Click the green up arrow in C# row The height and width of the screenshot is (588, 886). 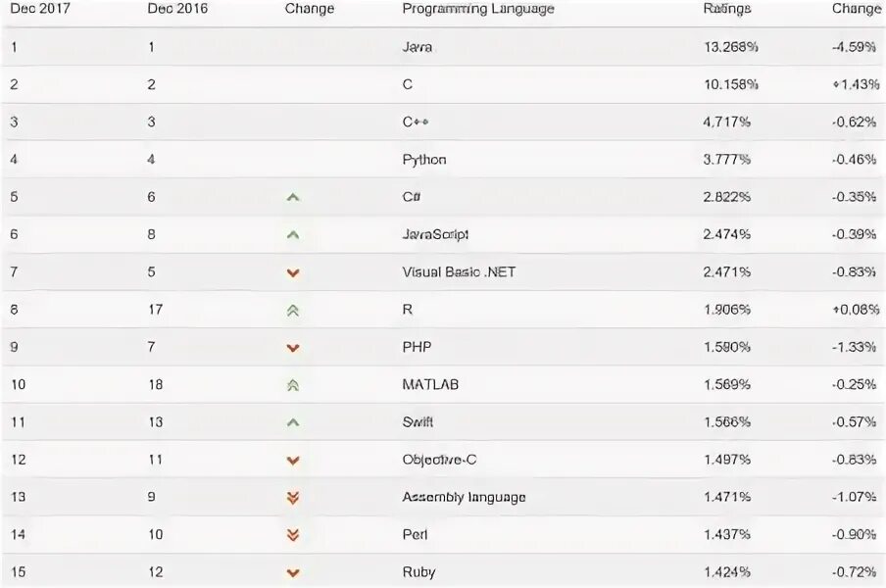[293, 198]
